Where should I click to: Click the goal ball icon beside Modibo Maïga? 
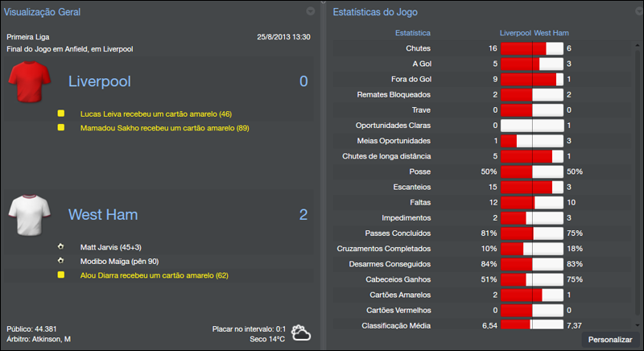click(60, 261)
